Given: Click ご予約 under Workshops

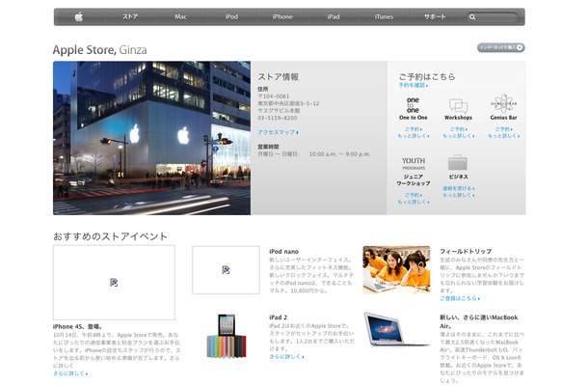Looking at the screenshot, I should 458,129.
